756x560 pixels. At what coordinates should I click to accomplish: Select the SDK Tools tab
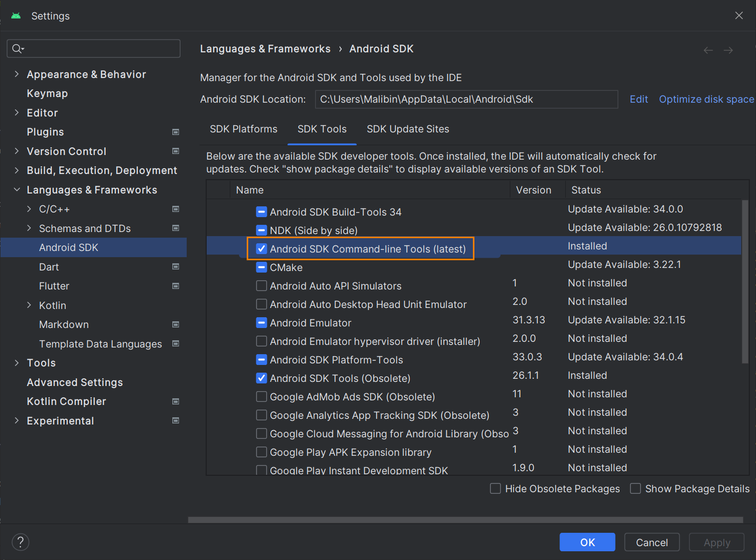(x=322, y=129)
